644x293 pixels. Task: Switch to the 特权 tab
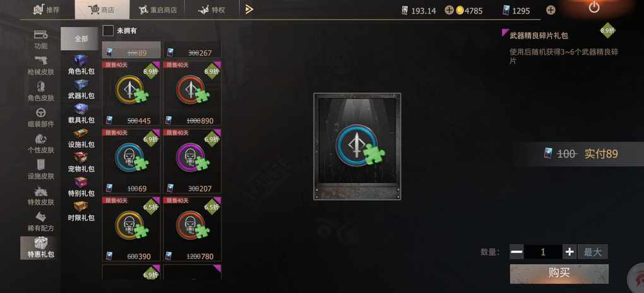click(212, 10)
